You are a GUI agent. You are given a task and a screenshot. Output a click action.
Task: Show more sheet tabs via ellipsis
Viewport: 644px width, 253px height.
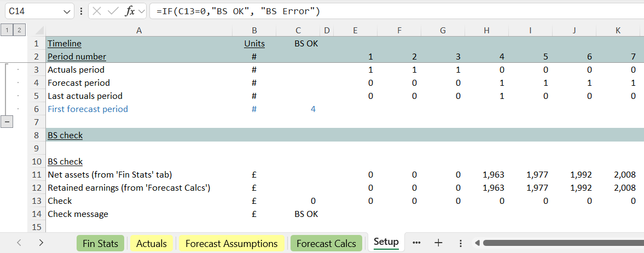pos(416,243)
